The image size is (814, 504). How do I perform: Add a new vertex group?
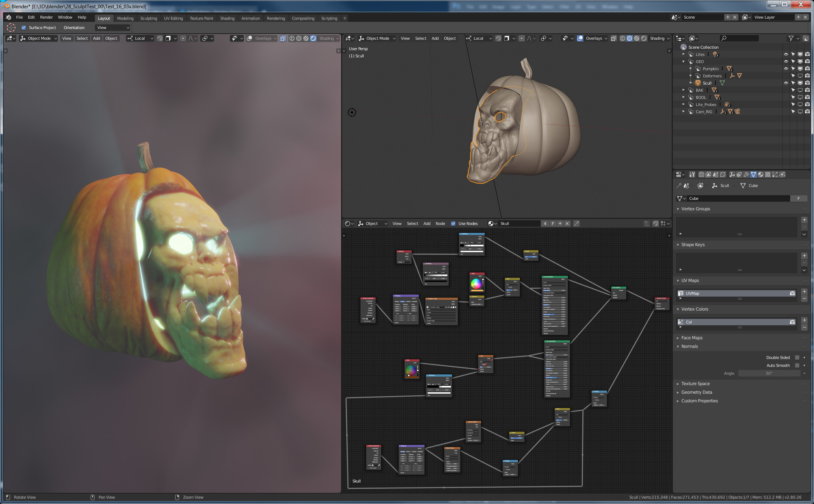[x=804, y=220]
